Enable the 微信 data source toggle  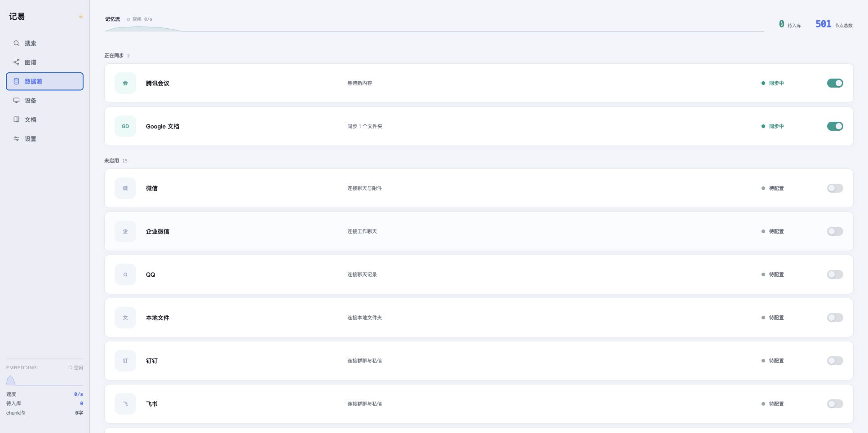[835, 188]
